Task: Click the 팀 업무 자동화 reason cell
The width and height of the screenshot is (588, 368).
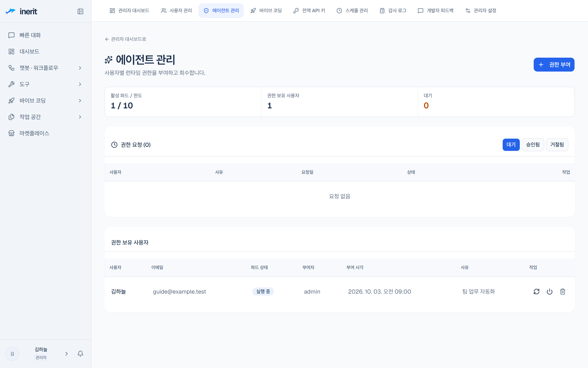Action: tap(478, 292)
